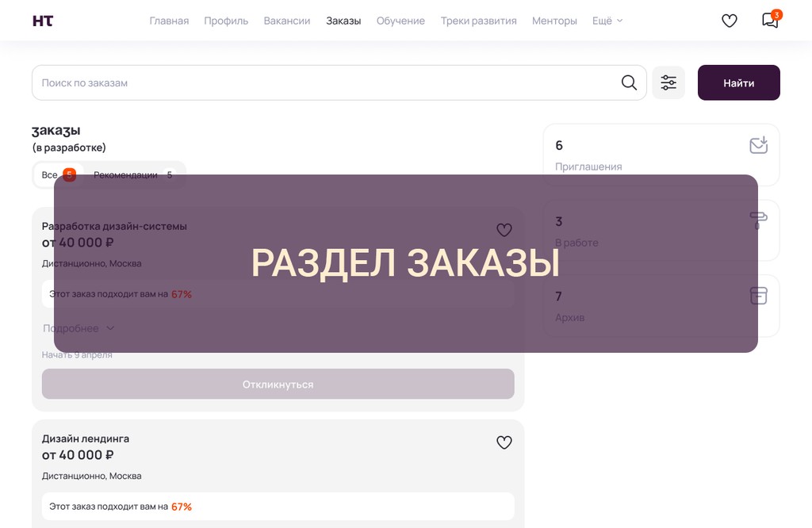The height and width of the screenshot is (528, 812).
Task: Go to Главная page
Action: (x=169, y=21)
